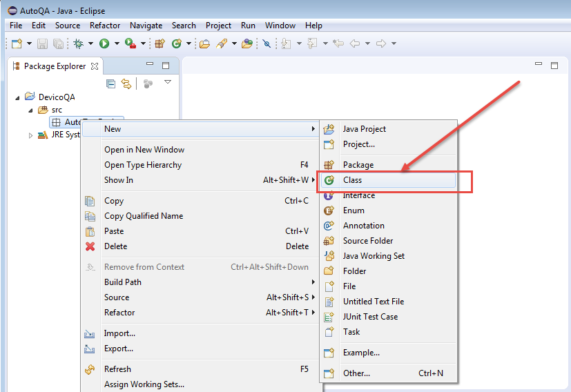
Task: Minimize the Package Explorer panel
Action: [x=150, y=63]
